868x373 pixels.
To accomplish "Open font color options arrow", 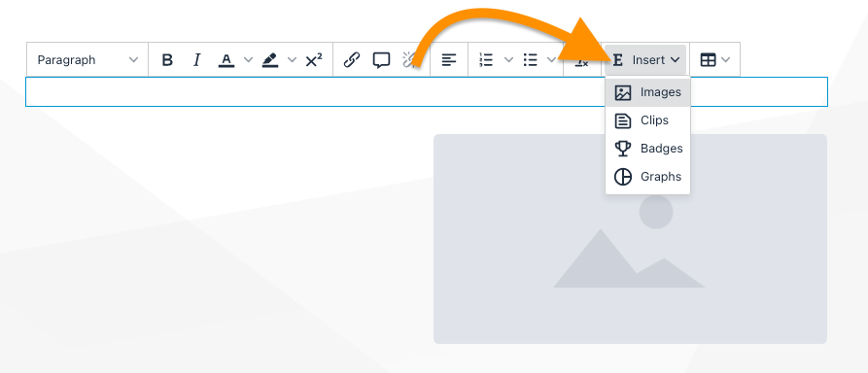I will [249, 60].
